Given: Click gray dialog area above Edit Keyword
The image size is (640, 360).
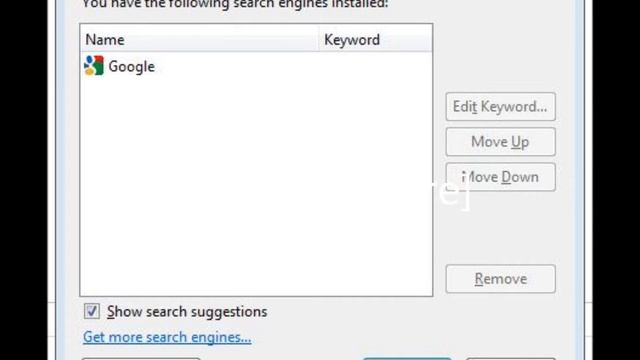Looking at the screenshot, I should pyautogui.click(x=500, y=57).
